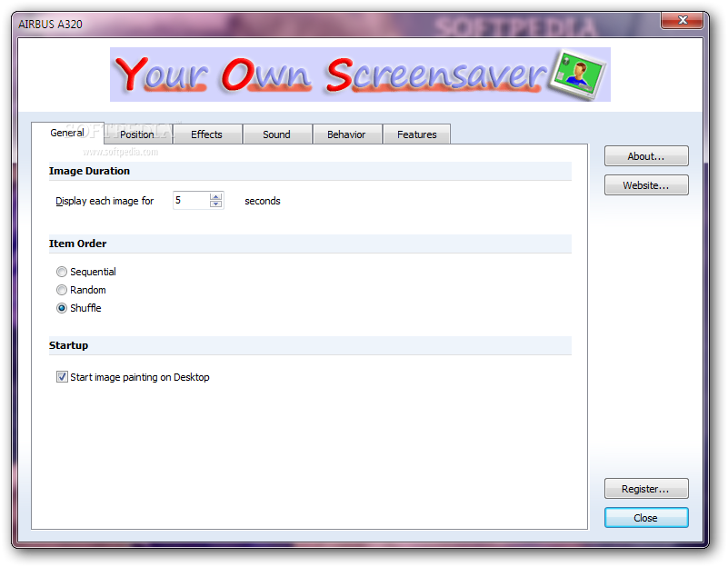Go to the Features tab
Screen dimensions: 728x567
coord(417,134)
